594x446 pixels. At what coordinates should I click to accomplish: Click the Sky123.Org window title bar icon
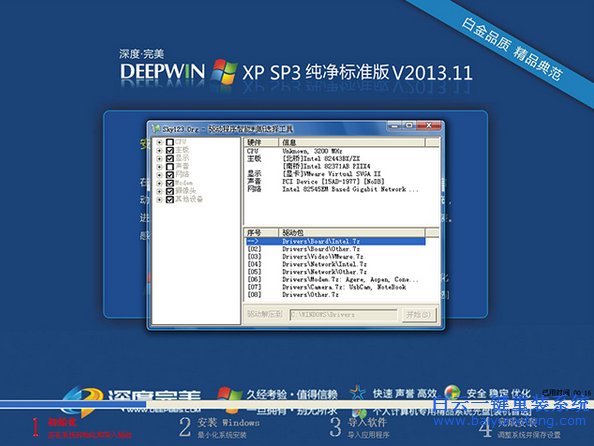point(156,129)
